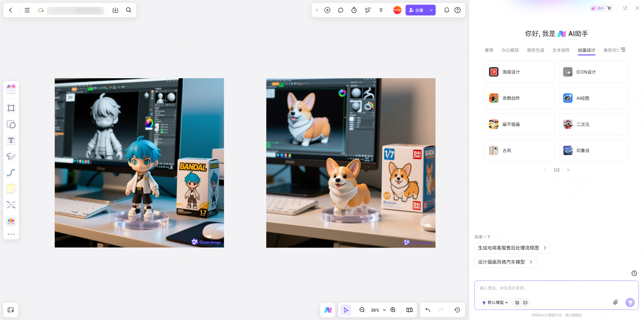Select the Pen drawing tool

[11, 156]
